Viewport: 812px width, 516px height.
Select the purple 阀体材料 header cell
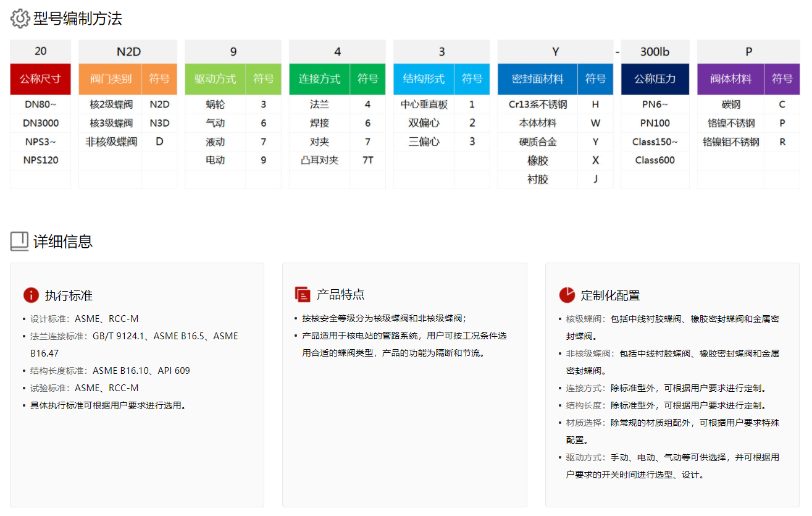click(x=730, y=79)
